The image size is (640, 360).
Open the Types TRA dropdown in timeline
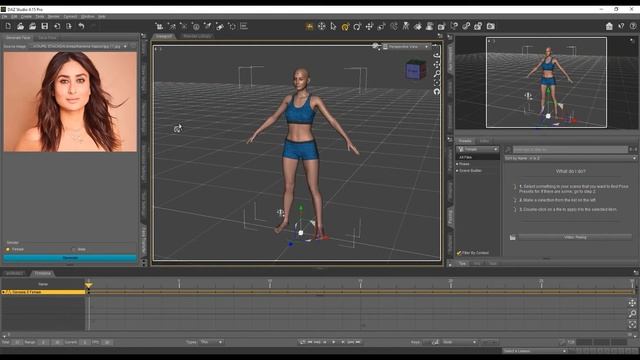coord(211,342)
